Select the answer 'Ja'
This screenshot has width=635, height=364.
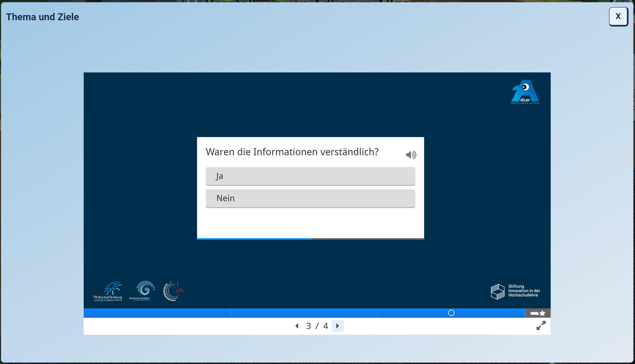tap(310, 176)
